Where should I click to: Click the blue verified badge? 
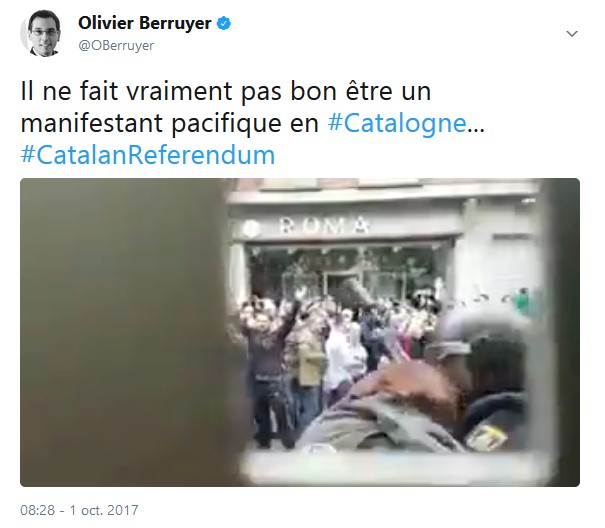[224, 24]
